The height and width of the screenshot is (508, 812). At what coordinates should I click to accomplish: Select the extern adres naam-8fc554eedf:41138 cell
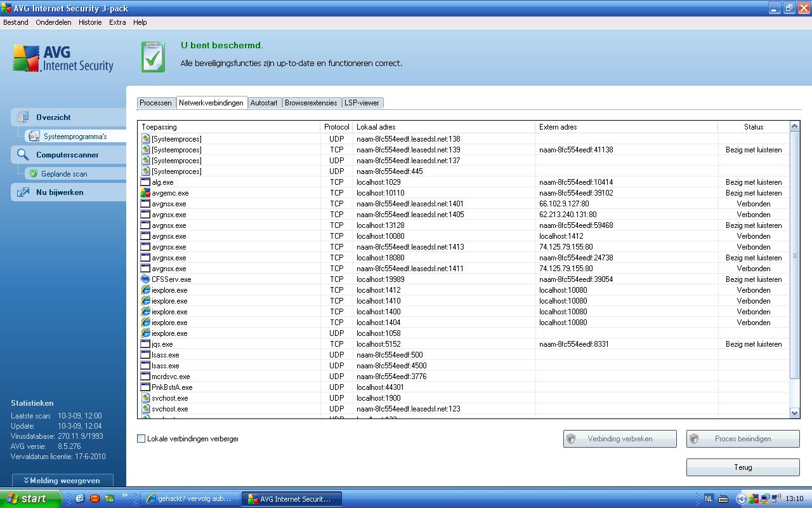tap(627, 150)
